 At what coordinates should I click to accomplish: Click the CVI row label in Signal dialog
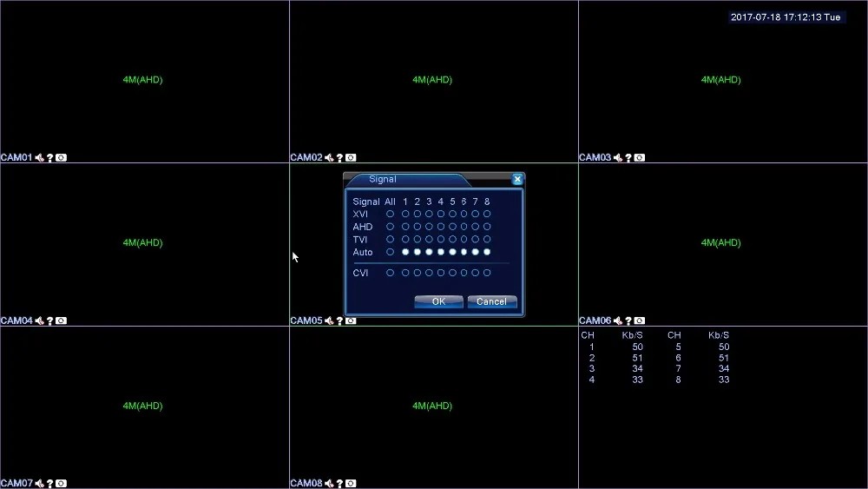tap(360, 273)
